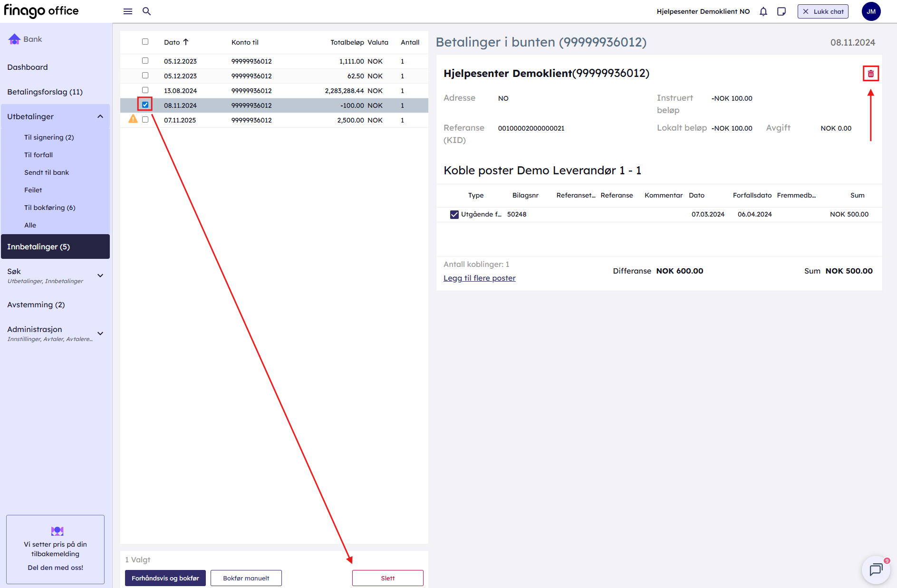Click the Bank home icon
Image resolution: width=897 pixels, height=588 pixels.
14,39
